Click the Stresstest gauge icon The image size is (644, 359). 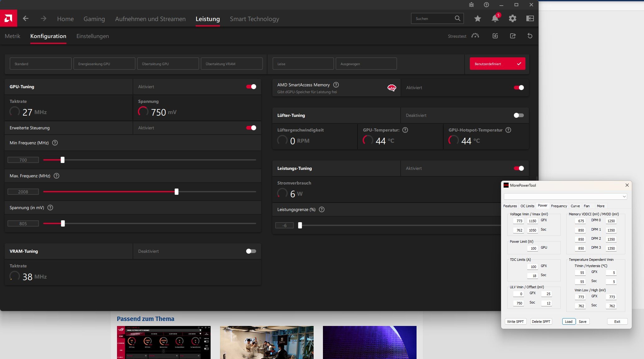[x=475, y=36]
